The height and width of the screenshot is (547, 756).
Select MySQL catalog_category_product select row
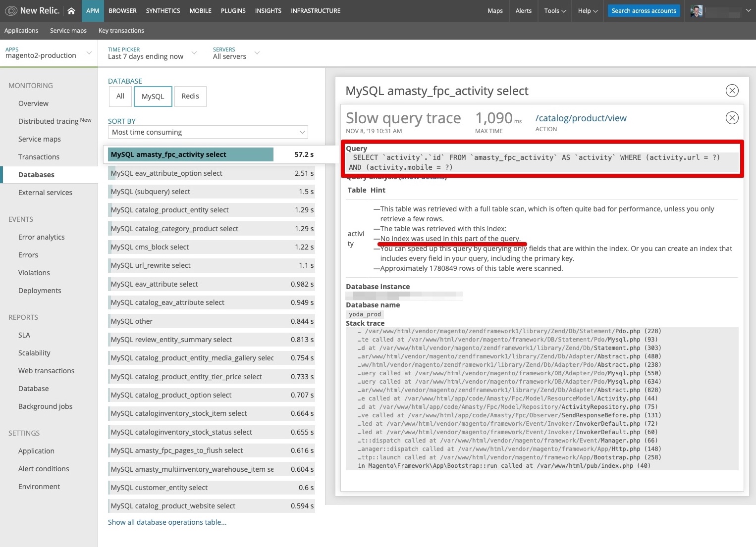pyautogui.click(x=212, y=229)
